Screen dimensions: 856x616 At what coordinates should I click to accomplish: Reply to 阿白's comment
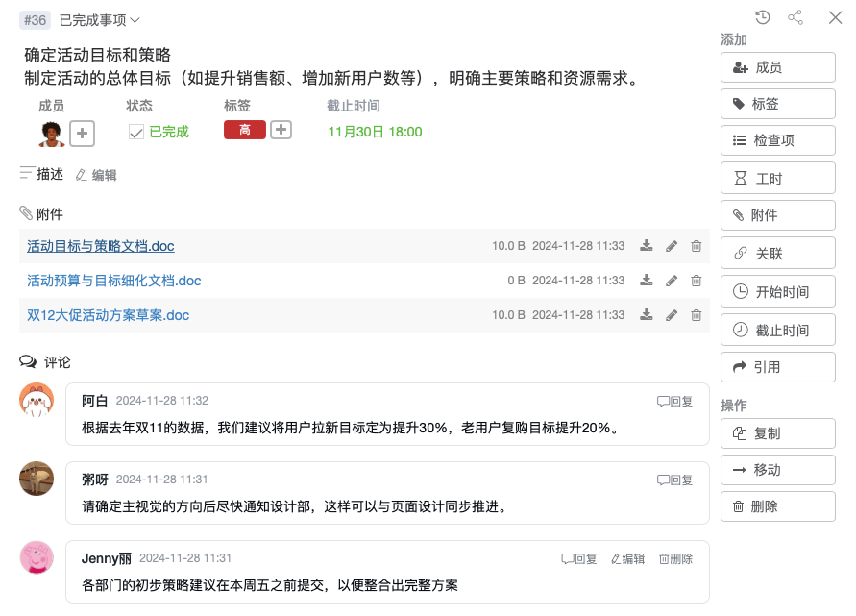click(x=674, y=401)
